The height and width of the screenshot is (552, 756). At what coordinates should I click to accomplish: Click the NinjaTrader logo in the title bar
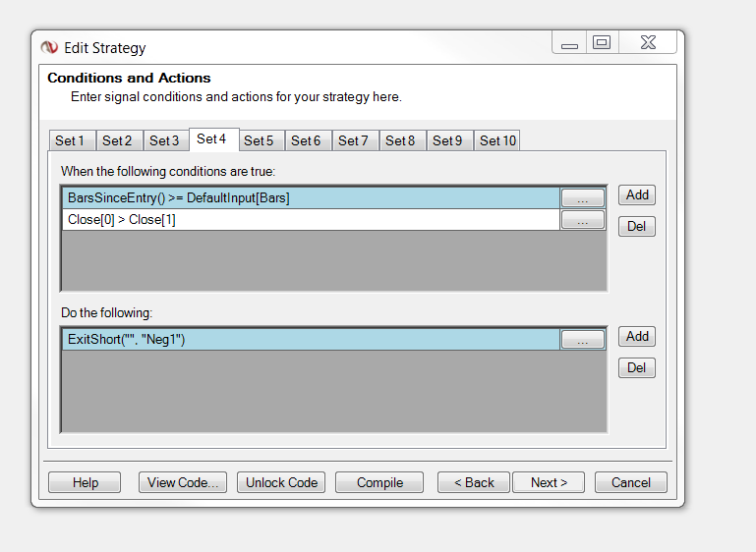click(x=49, y=47)
